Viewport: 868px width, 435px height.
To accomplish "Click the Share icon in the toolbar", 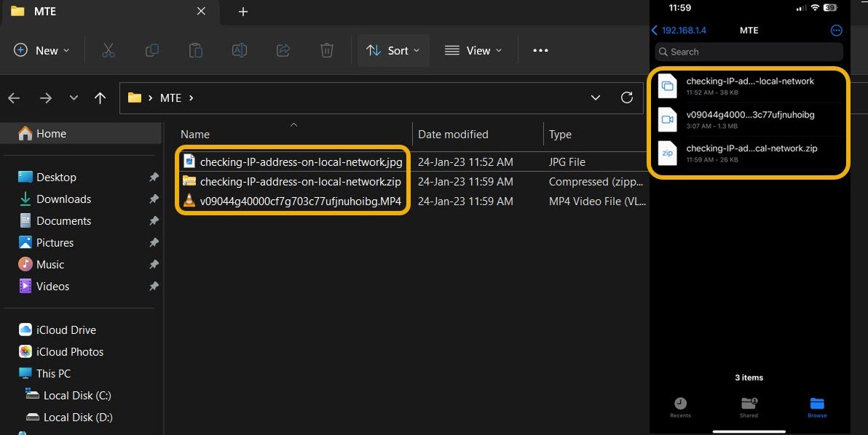I will 284,50.
